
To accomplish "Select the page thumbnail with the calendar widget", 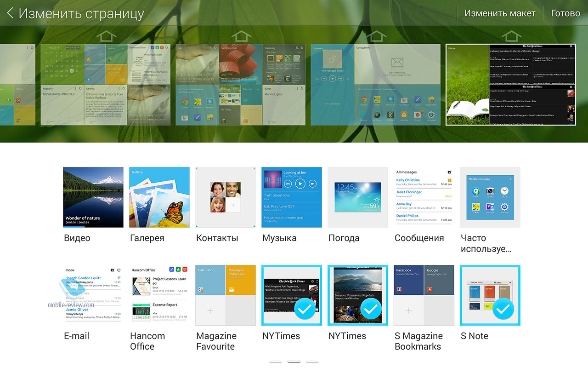I will 105,85.
